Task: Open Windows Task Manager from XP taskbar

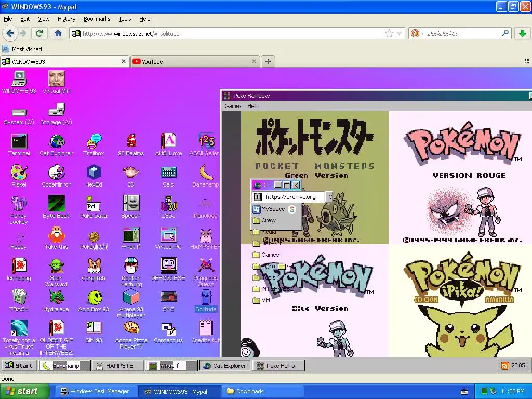Action: pyautogui.click(x=96, y=391)
